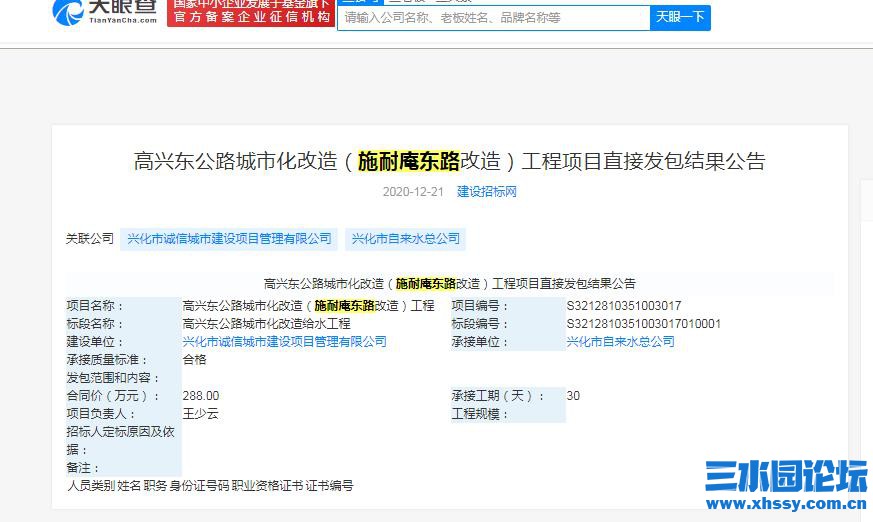This screenshot has height=522, width=873.
Task: Select construction period value 30
Action: pos(573,396)
